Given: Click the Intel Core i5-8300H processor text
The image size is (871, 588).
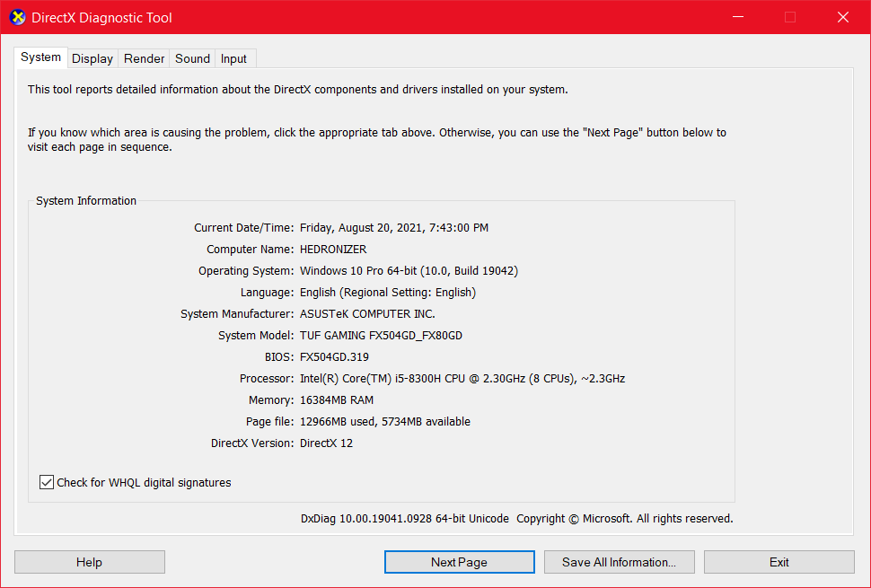Looking at the screenshot, I should (x=462, y=379).
